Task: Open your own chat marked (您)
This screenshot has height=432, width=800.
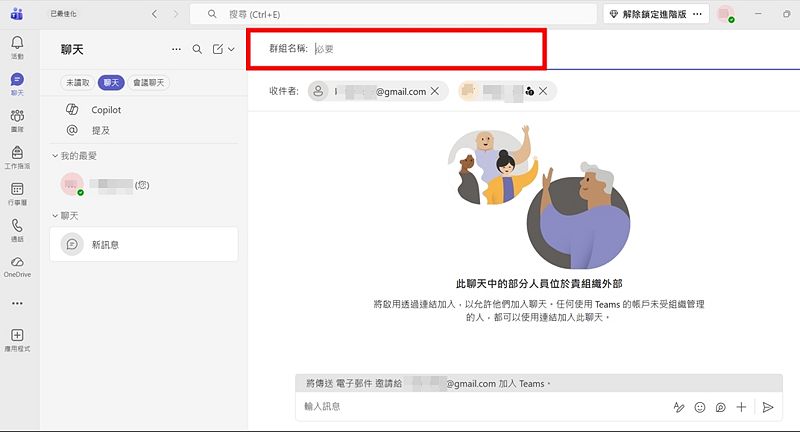Action: pyautogui.click(x=144, y=185)
